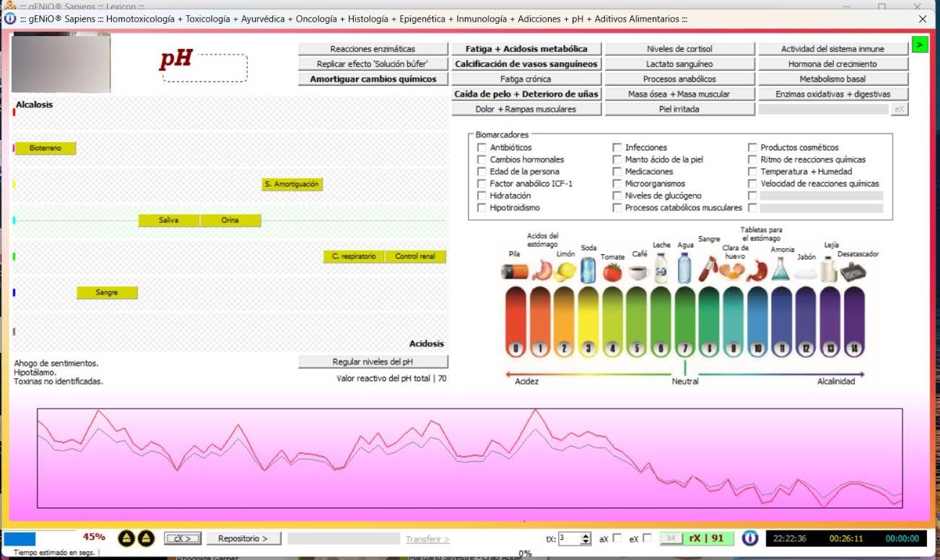
Task: Click the blue info icon in bottom bar
Action: (x=749, y=538)
